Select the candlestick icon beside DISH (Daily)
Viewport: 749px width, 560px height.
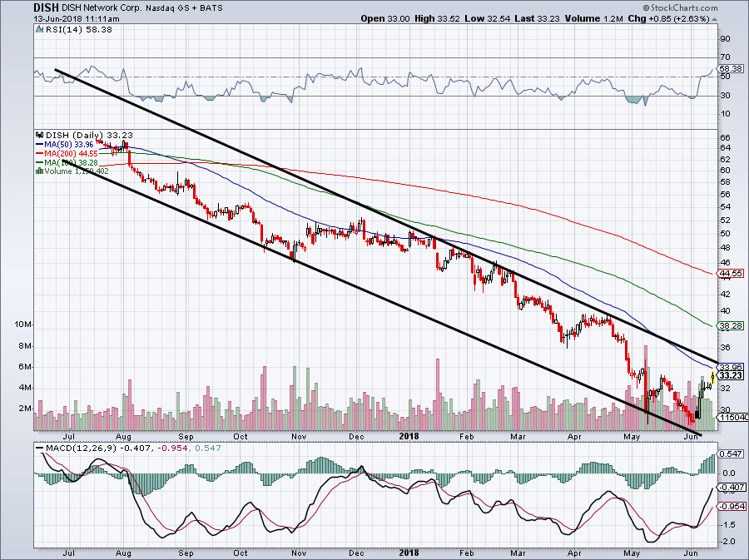click(40, 135)
